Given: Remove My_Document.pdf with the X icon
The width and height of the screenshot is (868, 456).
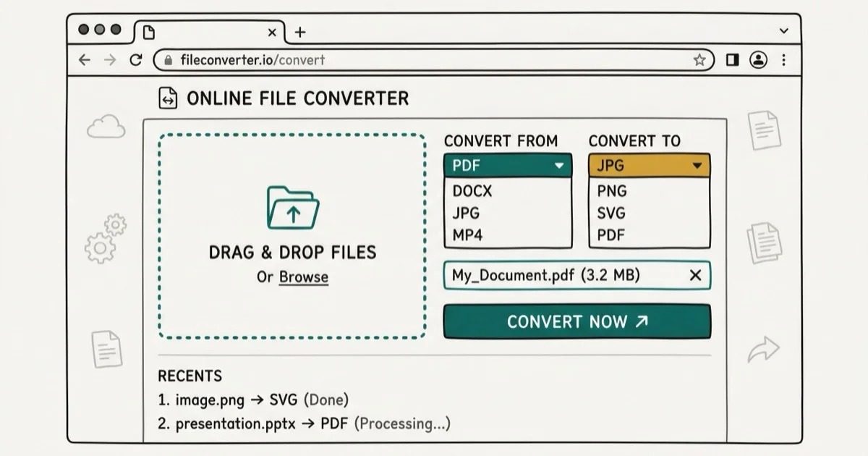Looking at the screenshot, I should point(695,275).
